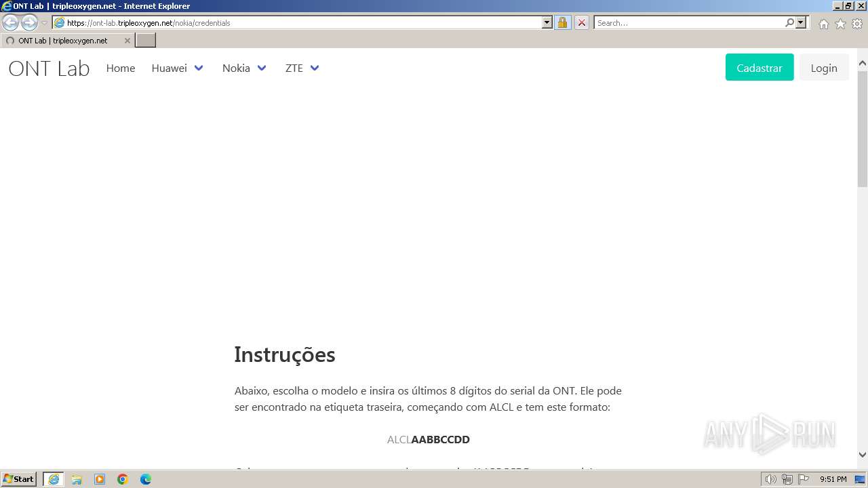
Task: Open the Windows Start button
Action: 19,479
